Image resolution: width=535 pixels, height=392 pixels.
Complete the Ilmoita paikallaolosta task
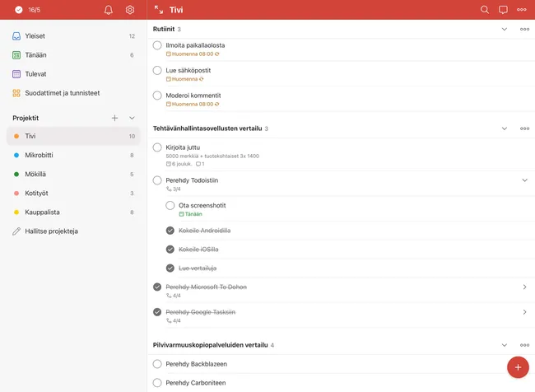[157, 45]
